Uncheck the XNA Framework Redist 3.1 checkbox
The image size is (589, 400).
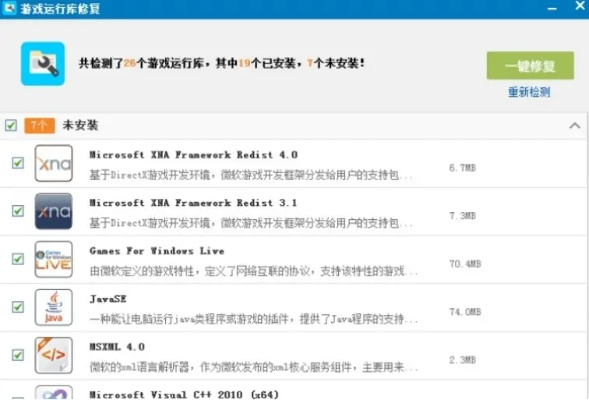coord(18,211)
